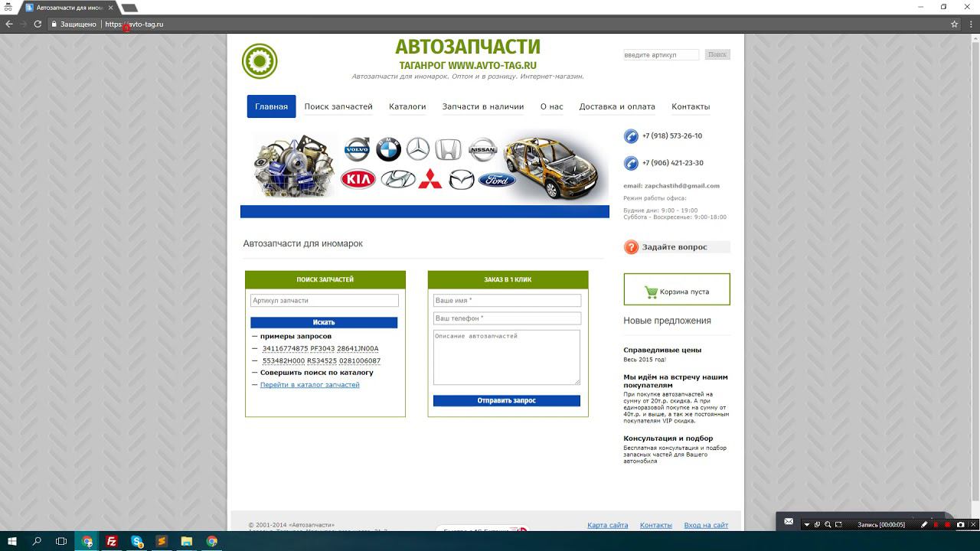Open the Chrome three-dot menu

[970, 24]
